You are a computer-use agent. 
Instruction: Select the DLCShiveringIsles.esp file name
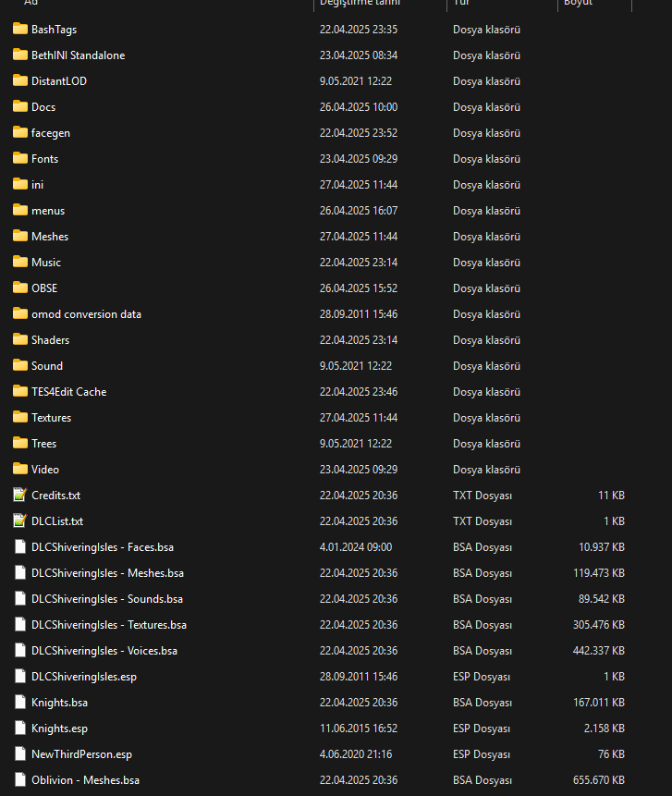click(84, 677)
